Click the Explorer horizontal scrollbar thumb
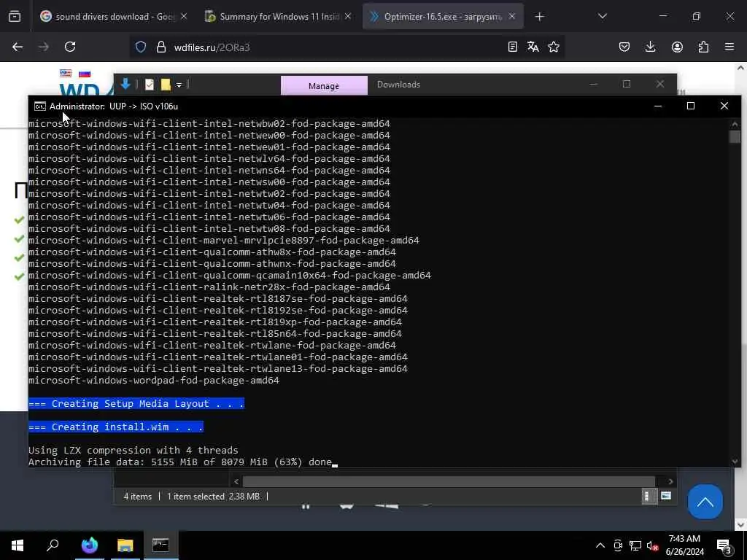 coord(449,481)
